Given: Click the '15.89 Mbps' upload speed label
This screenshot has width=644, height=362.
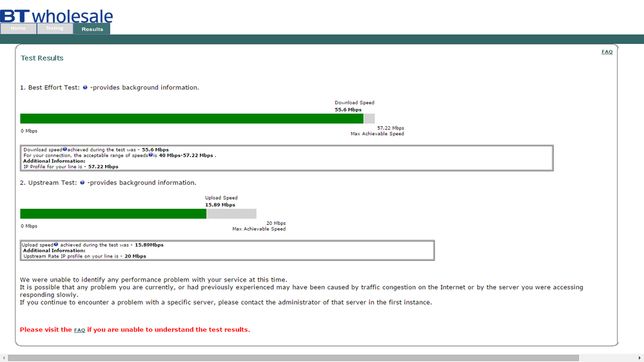Looking at the screenshot, I should 220,205.
